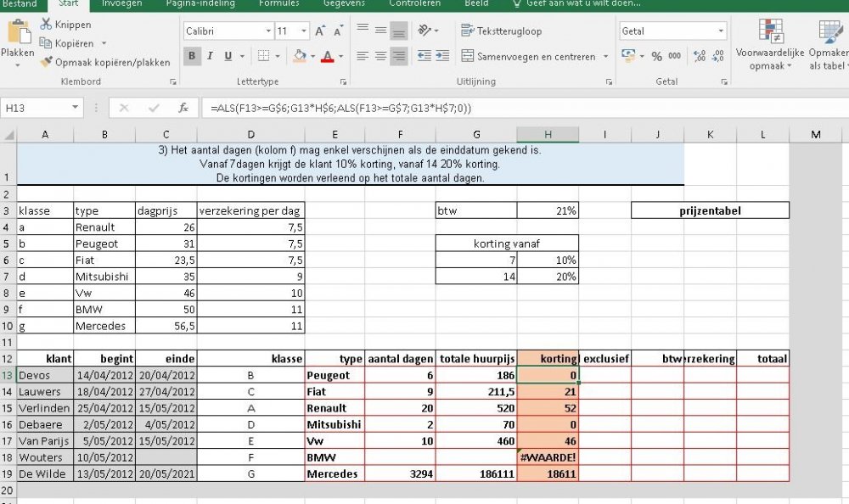Switch to the Formules ribbon tab

pyautogui.click(x=278, y=3)
